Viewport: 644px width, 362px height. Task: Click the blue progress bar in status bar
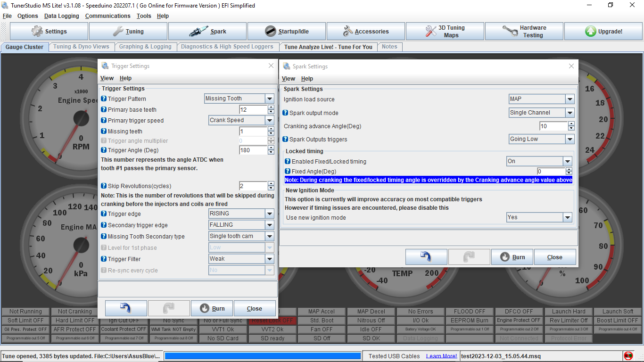pos(263,356)
